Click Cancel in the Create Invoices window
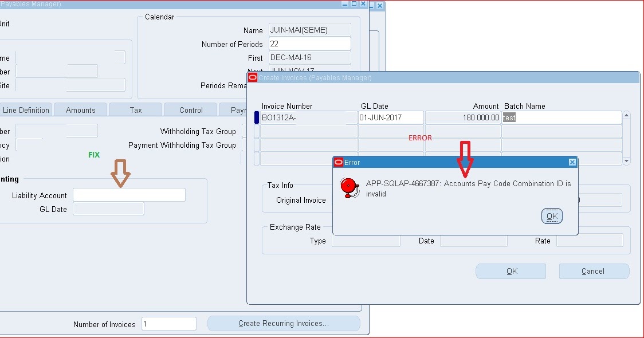The image size is (644, 338). (x=594, y=271)
